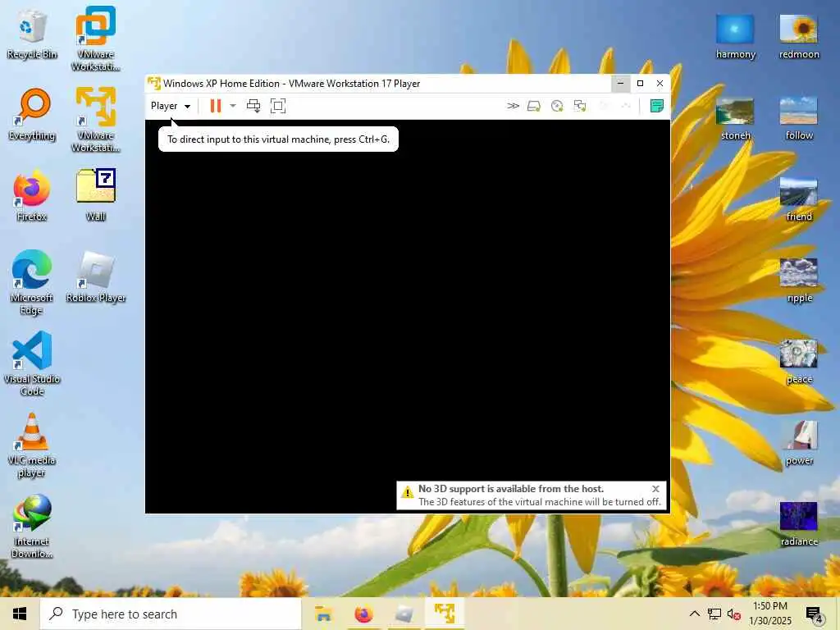Open the green message log icon

(x=656, y=106)
